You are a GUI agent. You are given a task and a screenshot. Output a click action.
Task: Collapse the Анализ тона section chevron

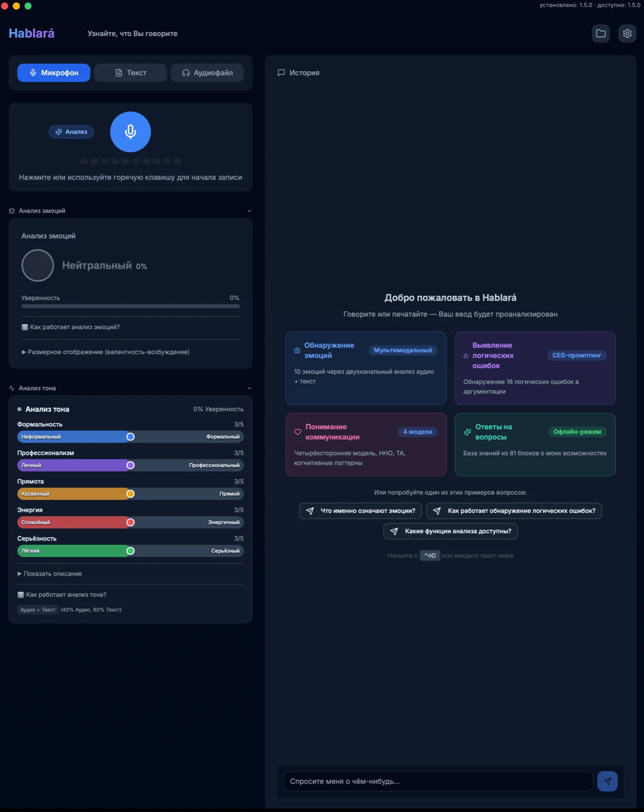tap(249, 388)
